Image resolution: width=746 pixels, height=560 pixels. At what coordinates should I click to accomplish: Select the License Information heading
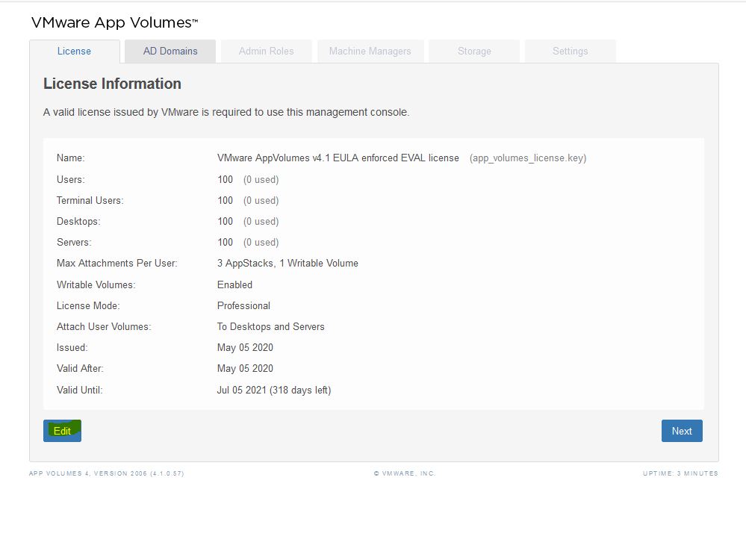[x=112, y=84]
